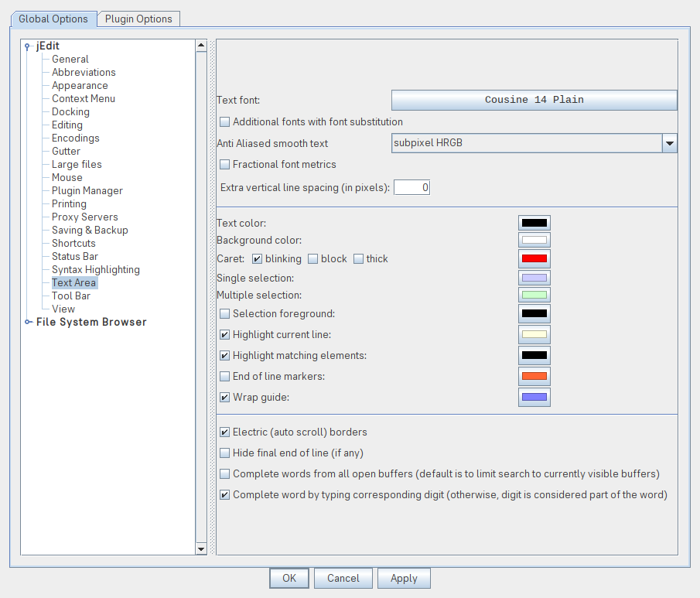
Task: Select View in the options tree
Action: tap(63, 309)
